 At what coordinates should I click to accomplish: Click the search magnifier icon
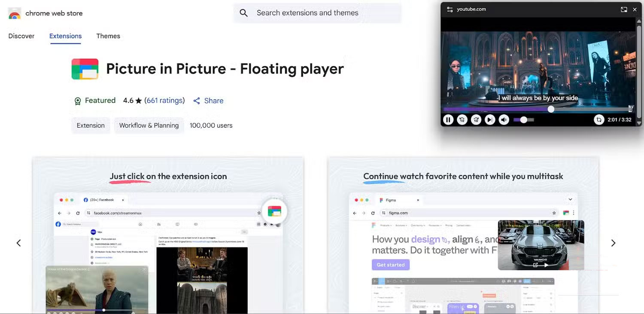243,13
